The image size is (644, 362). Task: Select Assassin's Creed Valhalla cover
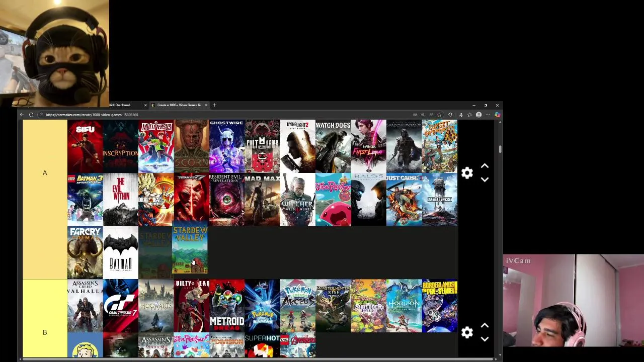[85, 306]
